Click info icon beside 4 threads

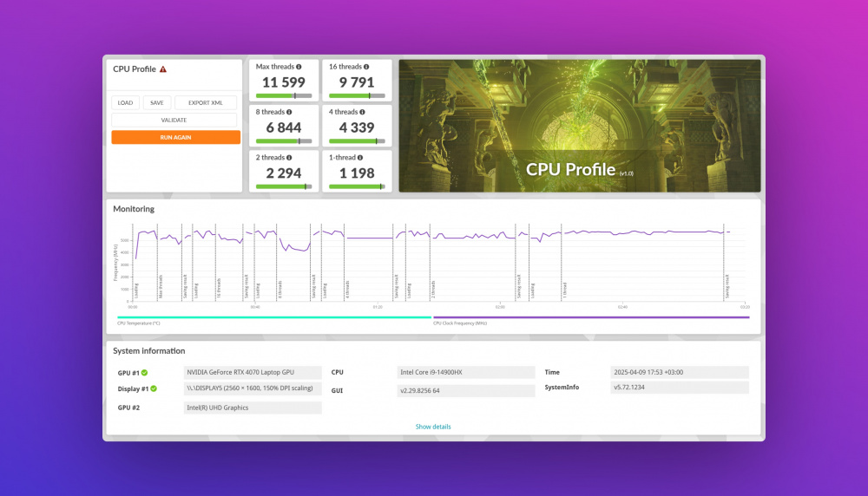[x=362, y=112]
